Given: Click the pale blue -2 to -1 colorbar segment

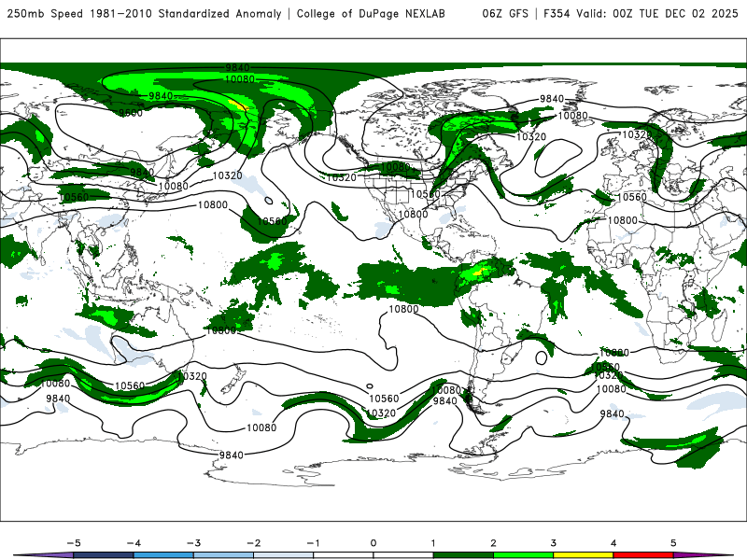Looking at the screenshot, I should 284,555.
